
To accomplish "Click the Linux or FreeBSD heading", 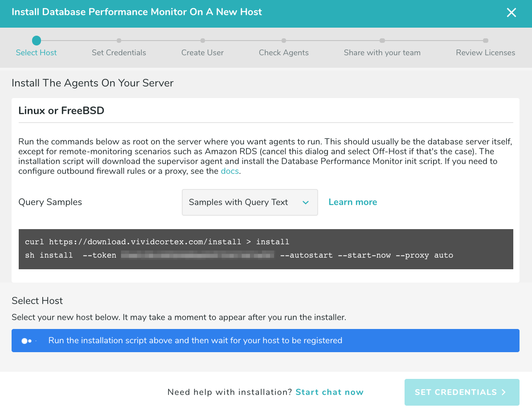I will pos(61,111).
